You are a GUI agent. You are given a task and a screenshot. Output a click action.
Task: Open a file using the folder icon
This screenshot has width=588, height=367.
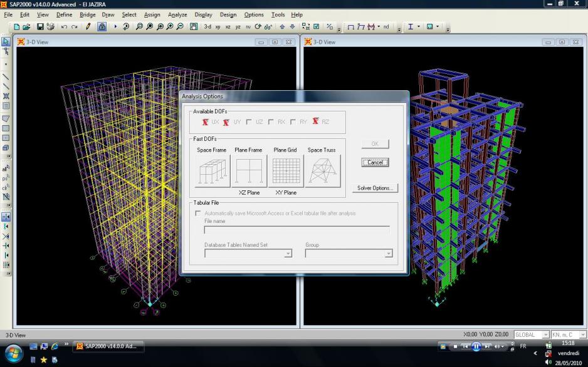coord(26,26)
